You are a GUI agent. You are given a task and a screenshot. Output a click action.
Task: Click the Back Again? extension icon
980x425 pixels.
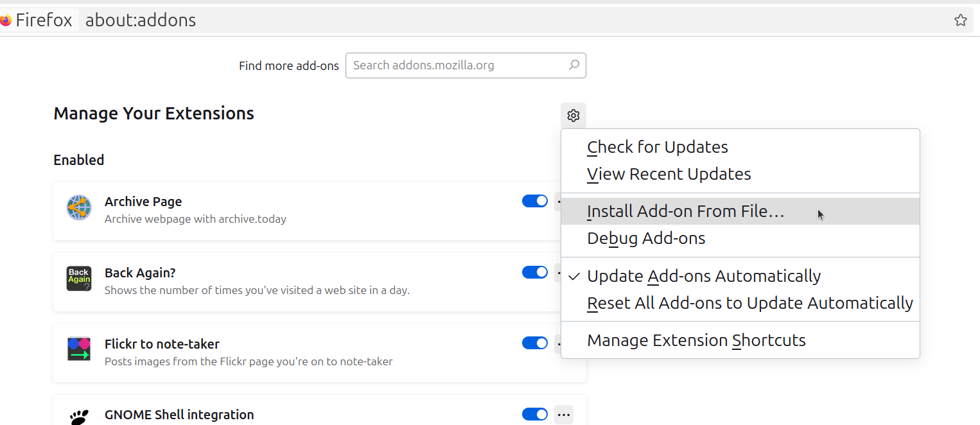(x=78, y=279)
